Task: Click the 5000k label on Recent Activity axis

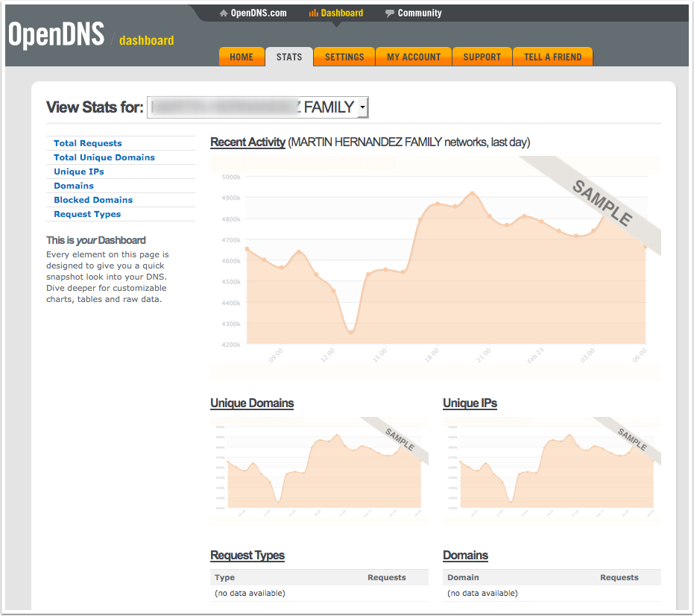Action: click(x=231, y=177)
